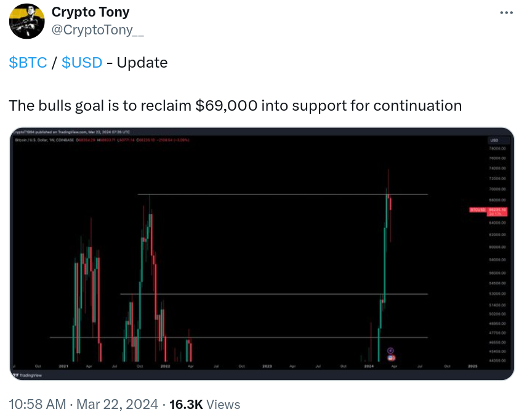Click the 70000.00 price axis label
Screen dimensions: 519x420
click(497, 189)
